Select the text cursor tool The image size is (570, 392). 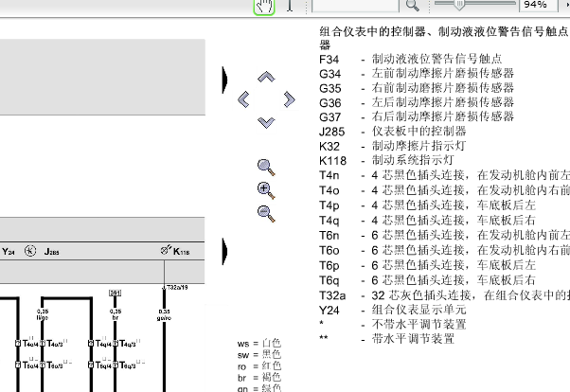click(290, 6)
